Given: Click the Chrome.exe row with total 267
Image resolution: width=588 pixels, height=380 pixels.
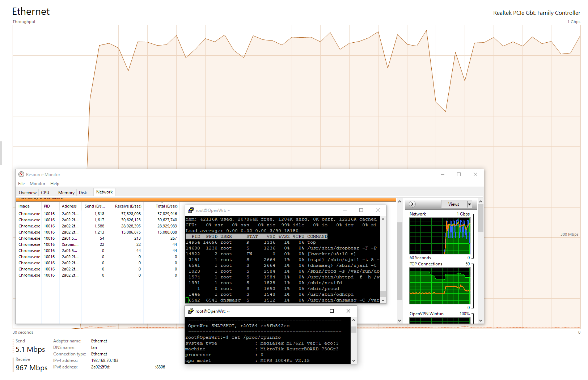Looking at the screenshot, I should [x=98, y=238].
